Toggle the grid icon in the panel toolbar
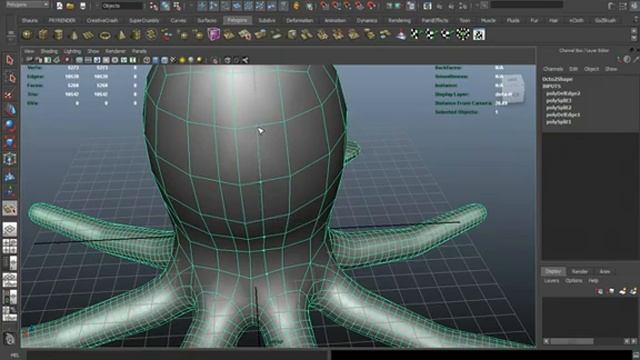 point(79,60)
